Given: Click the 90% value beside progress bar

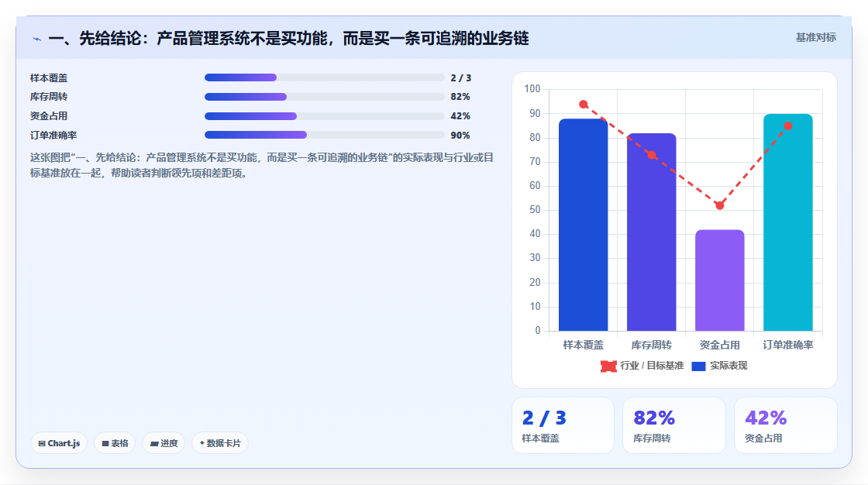Looking at the screenshot, I should coord(460,135).
